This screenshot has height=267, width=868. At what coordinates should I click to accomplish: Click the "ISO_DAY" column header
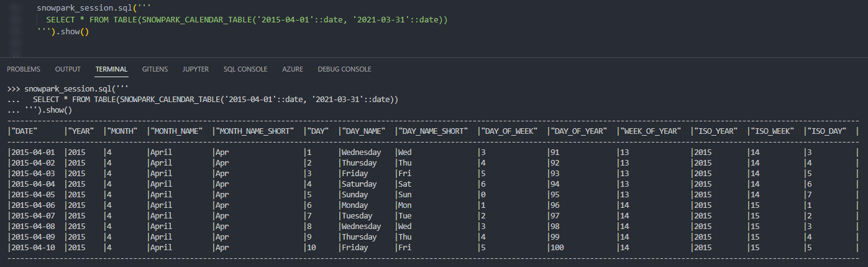(x=826, y=131)
